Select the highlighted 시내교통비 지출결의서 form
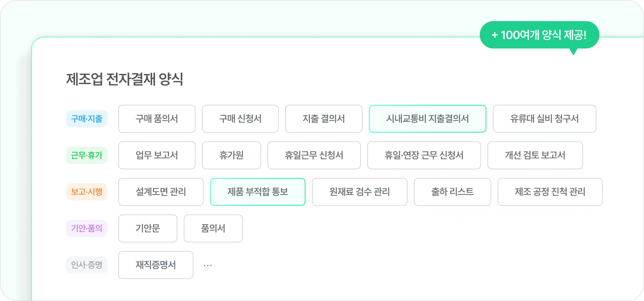The width and height of the screenshot is (644, 301). pyautogui.click(x=427, y=119)
